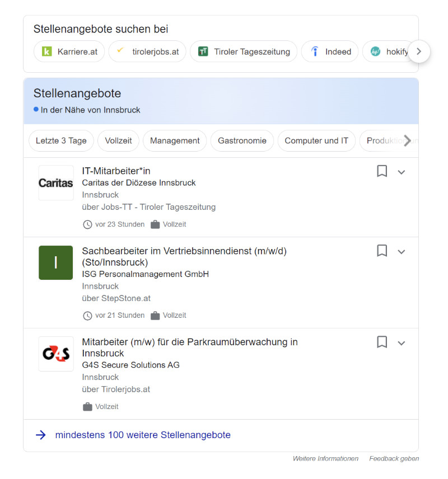Click the Stellenangebote suchen bei heading
448x479 pixels.
(101, 29)
